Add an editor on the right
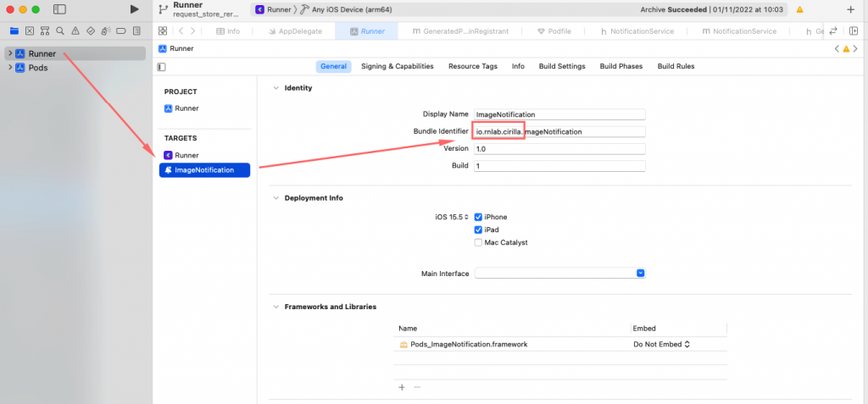Screen dimensions: 868x404 tap(853, 31)
